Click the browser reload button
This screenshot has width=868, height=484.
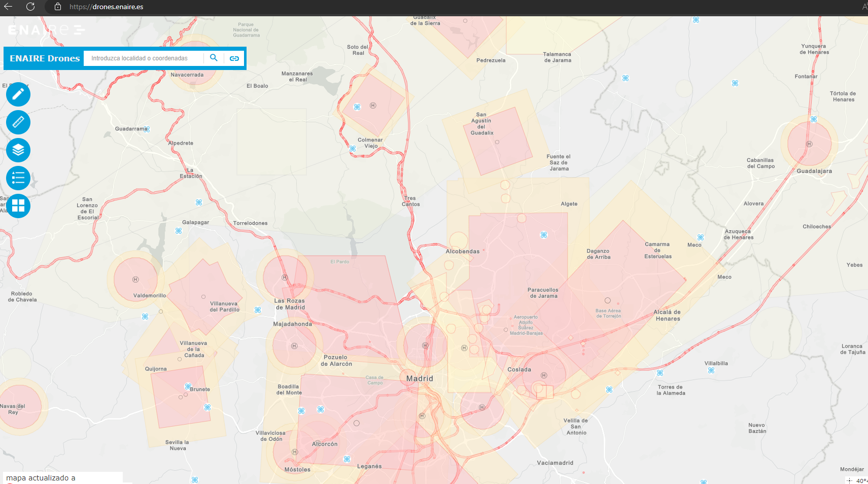(30, 7)
